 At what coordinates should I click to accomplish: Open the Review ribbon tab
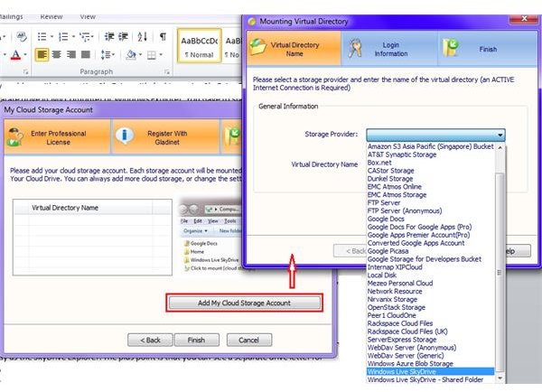click(51, 16)
